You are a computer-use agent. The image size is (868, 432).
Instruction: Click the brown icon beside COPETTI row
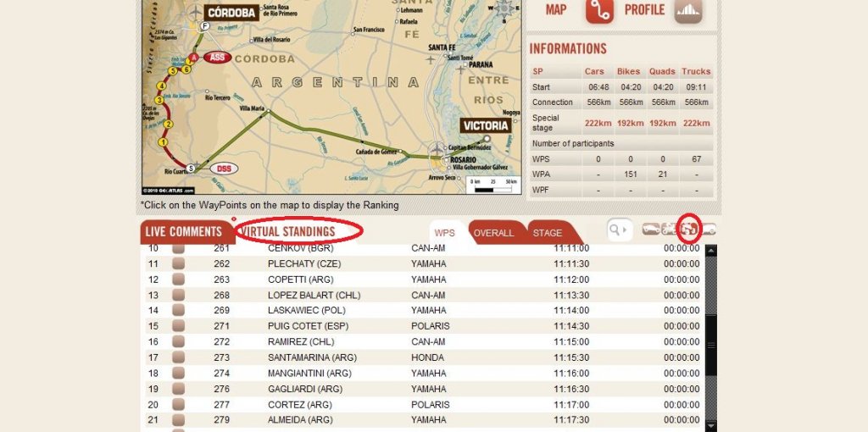pos(178,280)
